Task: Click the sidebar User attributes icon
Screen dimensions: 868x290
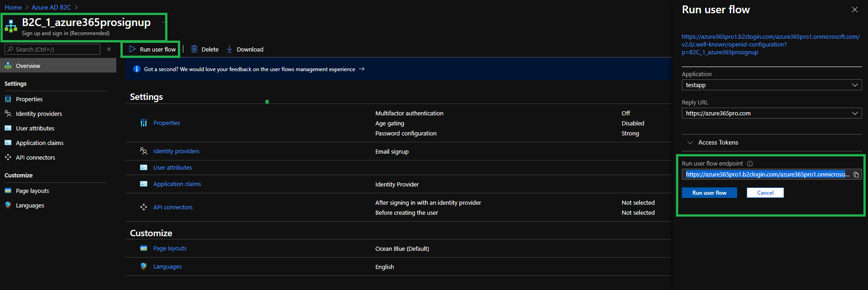Action: pyautogui.click(x=8, y=128)
